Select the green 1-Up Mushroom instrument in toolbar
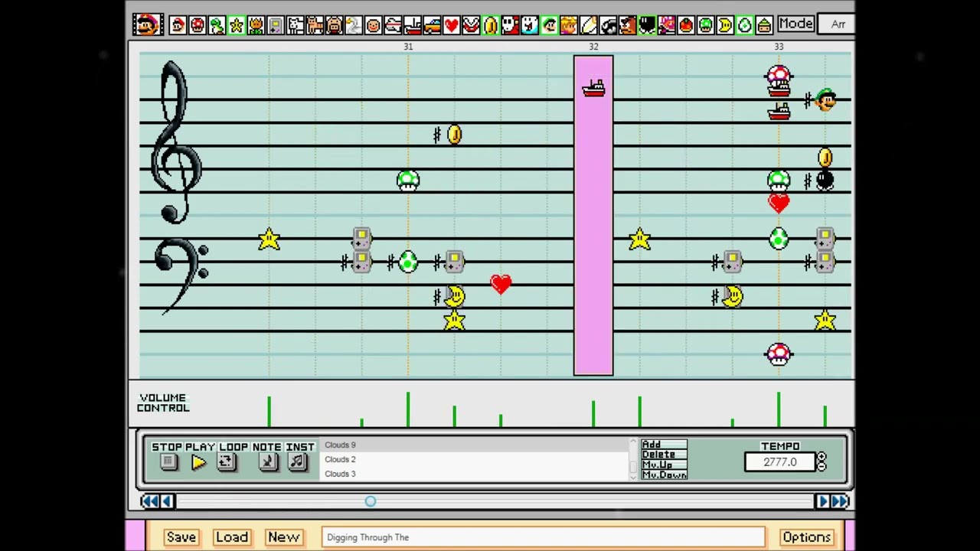This screenshot has height=551, width=980. pos(705,25)
